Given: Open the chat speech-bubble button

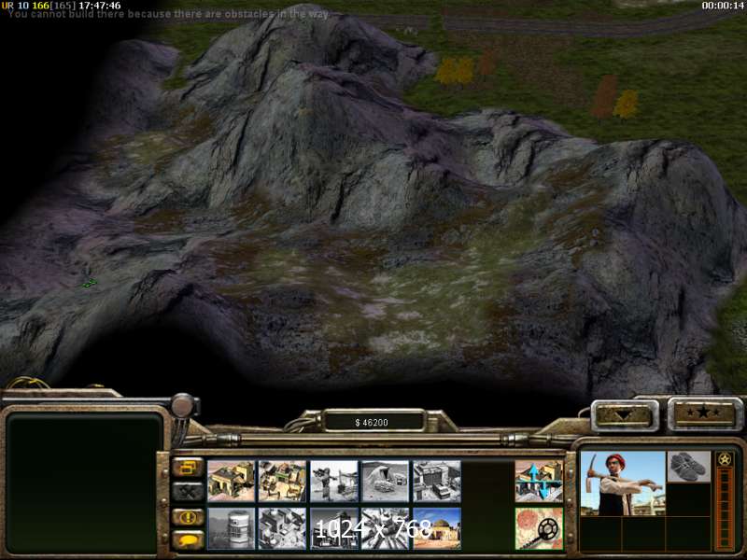Looking at the screenshot, I should (188, 540).
